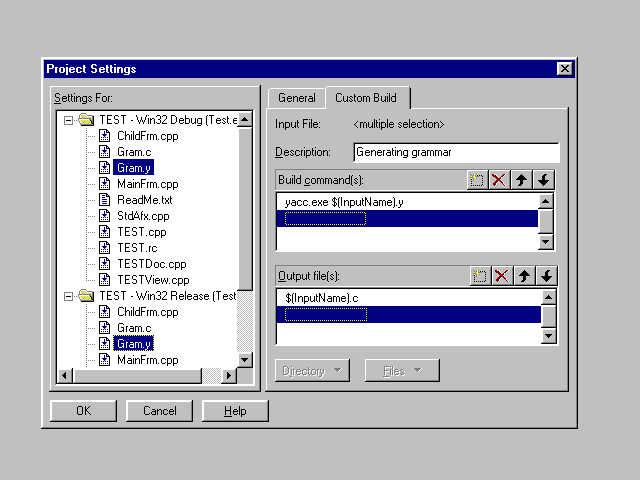Image resolution: width=640 pixels, height=480 pixels.
Task: Click the tree's horizontal scrollbar right arrow
Action: [229, 375]
